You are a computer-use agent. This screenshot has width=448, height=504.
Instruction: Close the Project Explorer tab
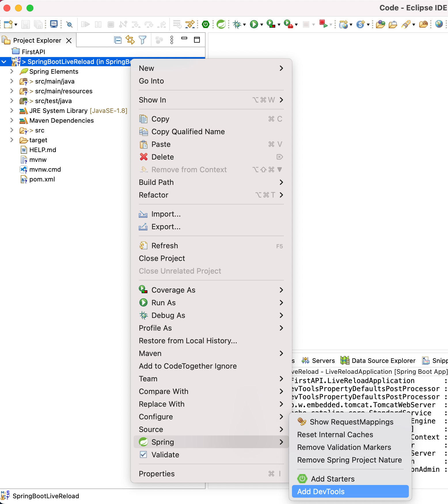coord(69,40)
